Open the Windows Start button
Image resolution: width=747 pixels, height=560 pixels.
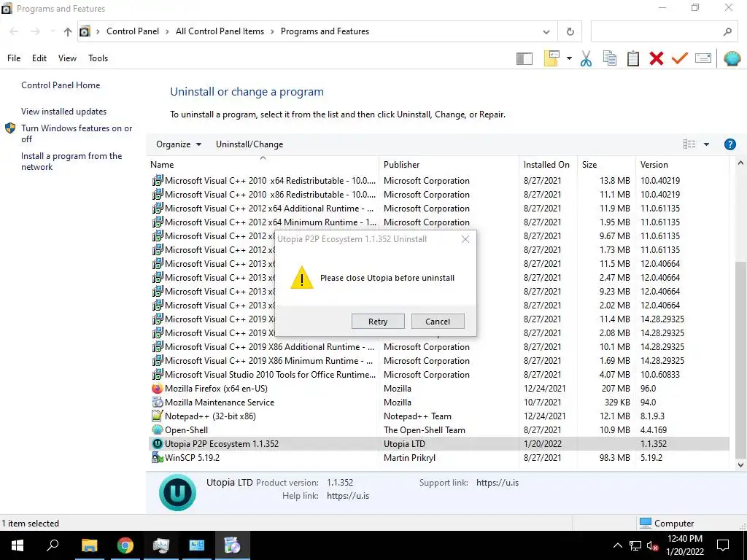click(18, 545)
